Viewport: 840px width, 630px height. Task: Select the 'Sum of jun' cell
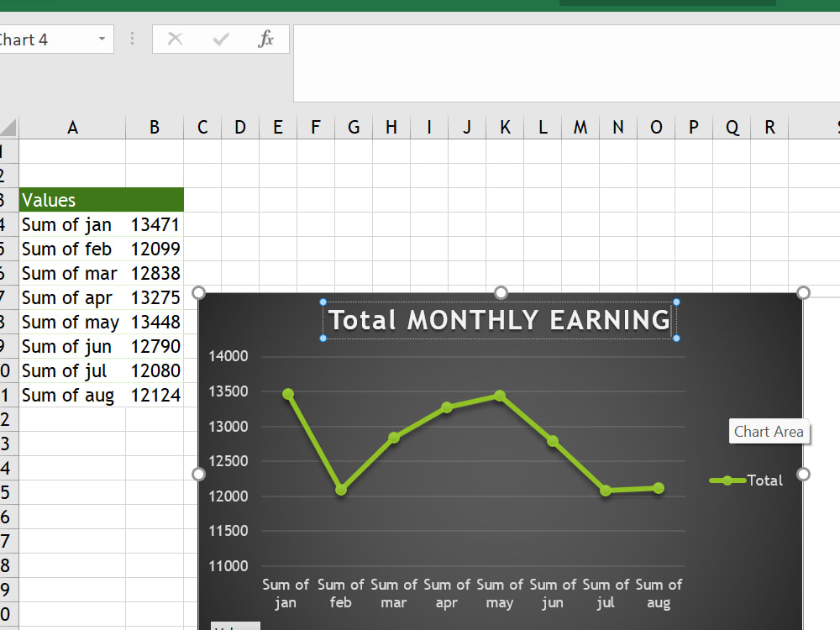tap(72, 346)
